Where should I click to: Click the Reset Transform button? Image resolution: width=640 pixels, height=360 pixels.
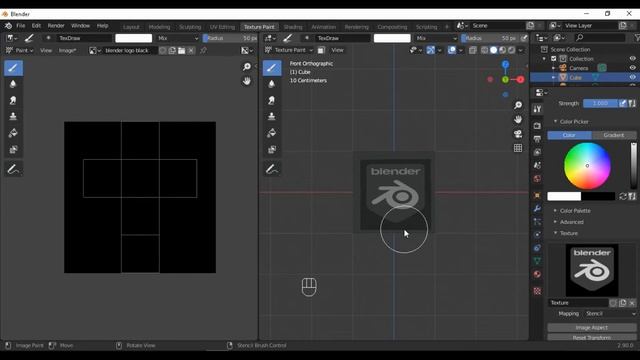pyautogui.click(x=592, y=338)
